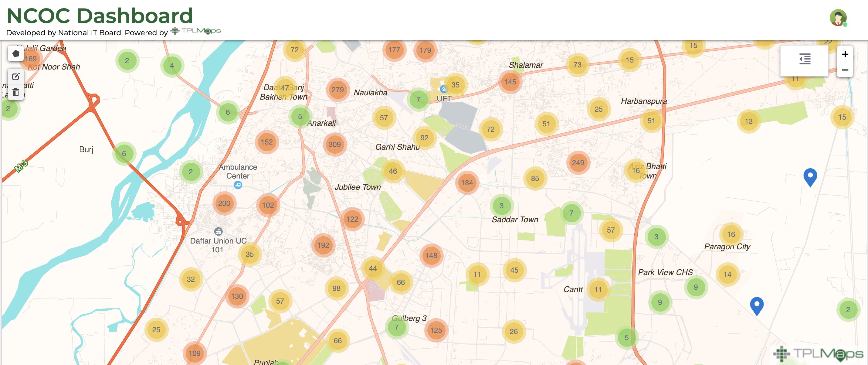This screenshot has height=365, width=868.
Task: Expand the 200 cluster marker
Action: pos(224,203)
